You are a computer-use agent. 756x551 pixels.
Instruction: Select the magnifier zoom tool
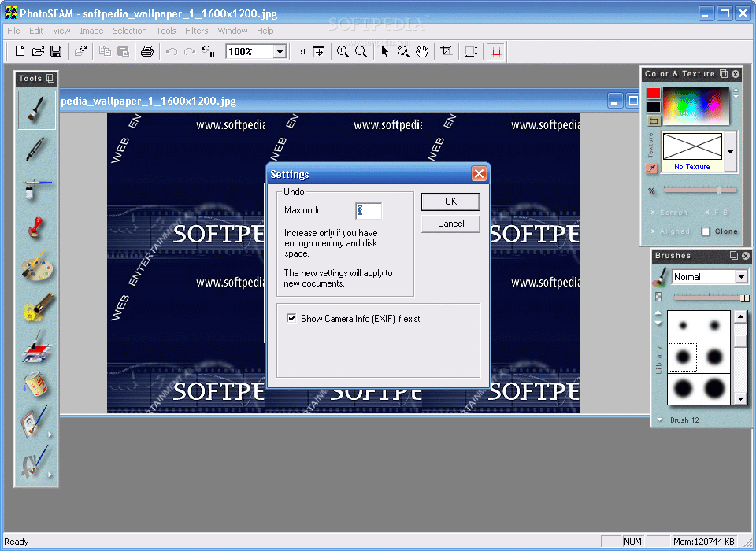tap(403, 52)
